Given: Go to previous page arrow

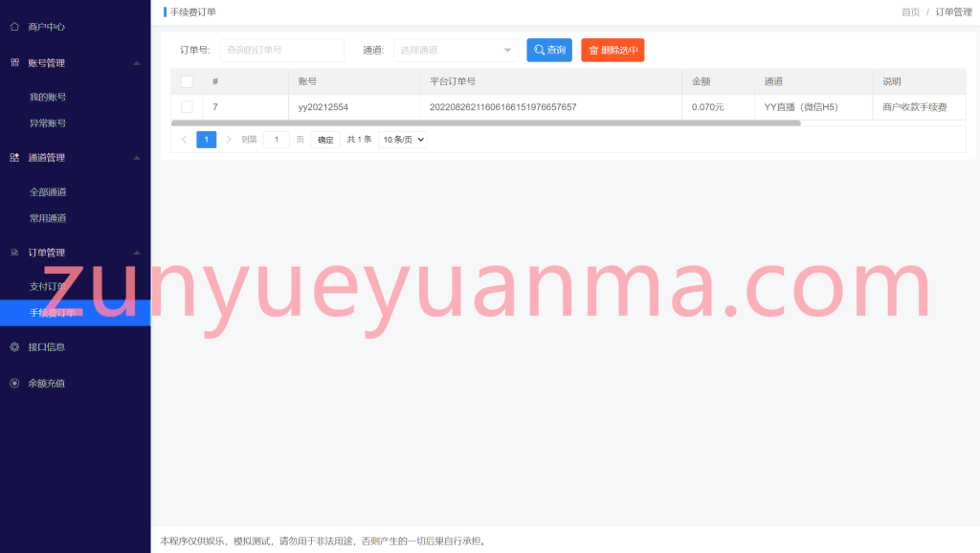Looking at the screenshot, I should pyautogui.click(x=184, y=140).
